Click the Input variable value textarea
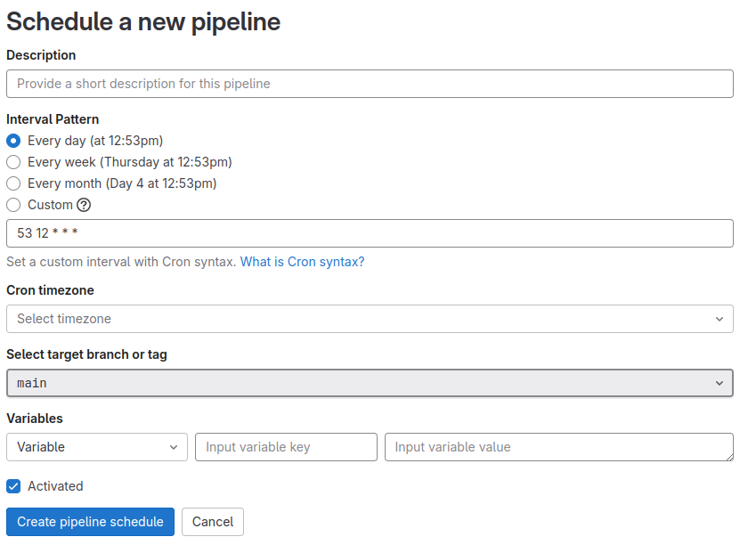This screenshot has width=756, height=545. click(559, 447)
